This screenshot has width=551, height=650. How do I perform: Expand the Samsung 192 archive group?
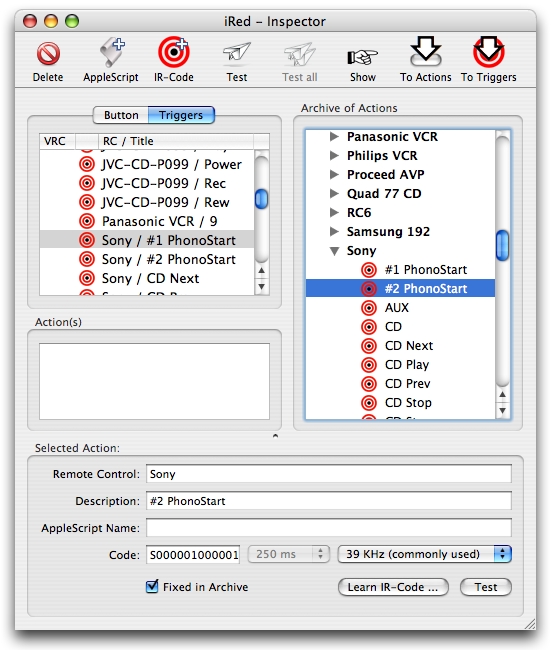[x=334, y=231]
